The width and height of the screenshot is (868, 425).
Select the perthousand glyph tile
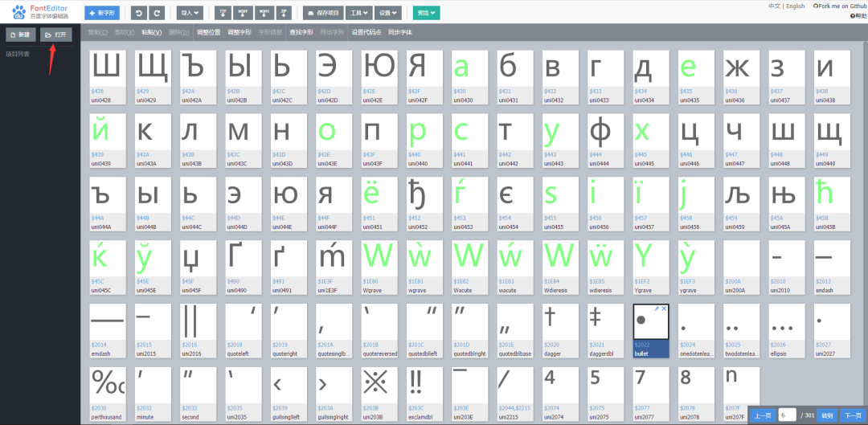108,394
